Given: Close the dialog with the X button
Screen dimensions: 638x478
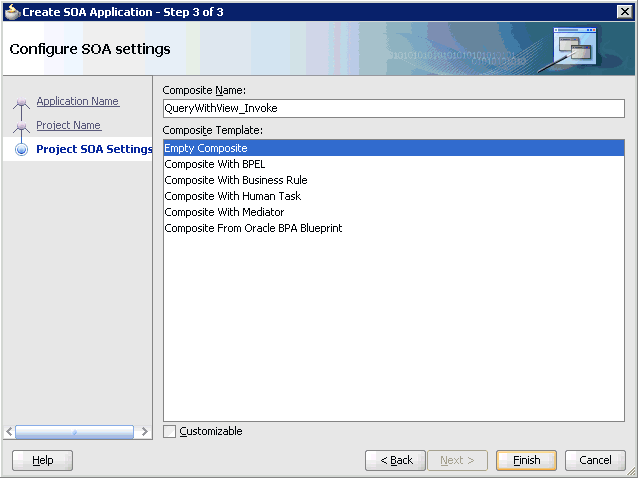Looking at the screenshot, I should (625, 12).
